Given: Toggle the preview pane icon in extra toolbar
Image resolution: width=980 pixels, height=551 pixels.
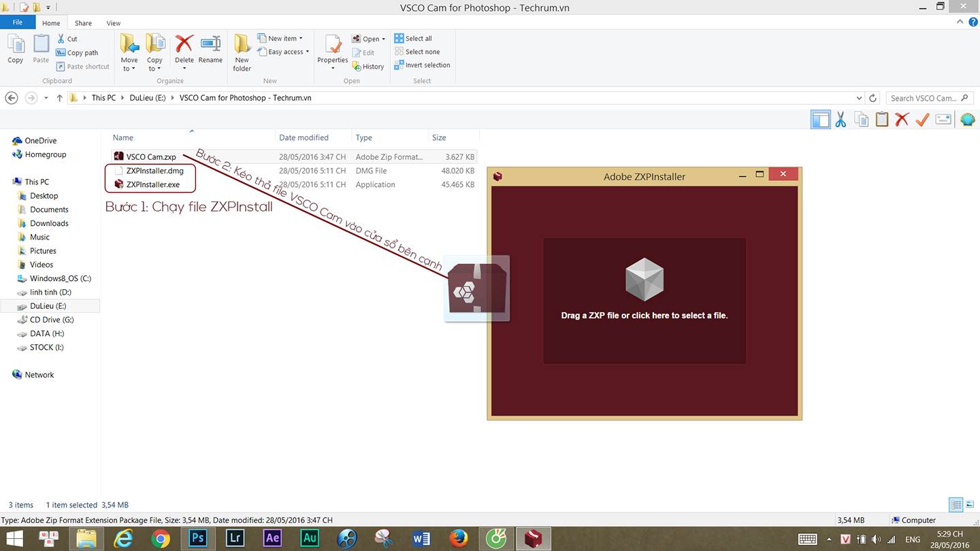Looking at the screenshot, I should [x=821, y=120].
